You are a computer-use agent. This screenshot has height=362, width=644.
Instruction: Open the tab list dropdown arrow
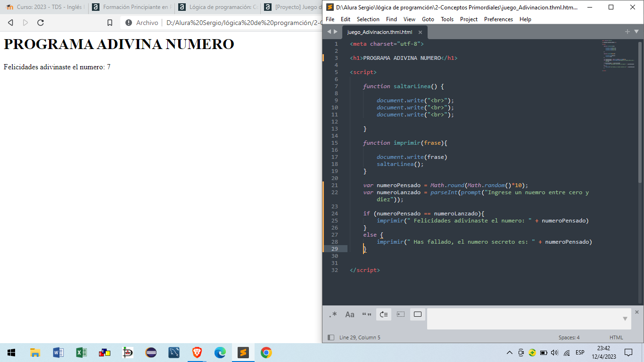[x=636, y=32]
